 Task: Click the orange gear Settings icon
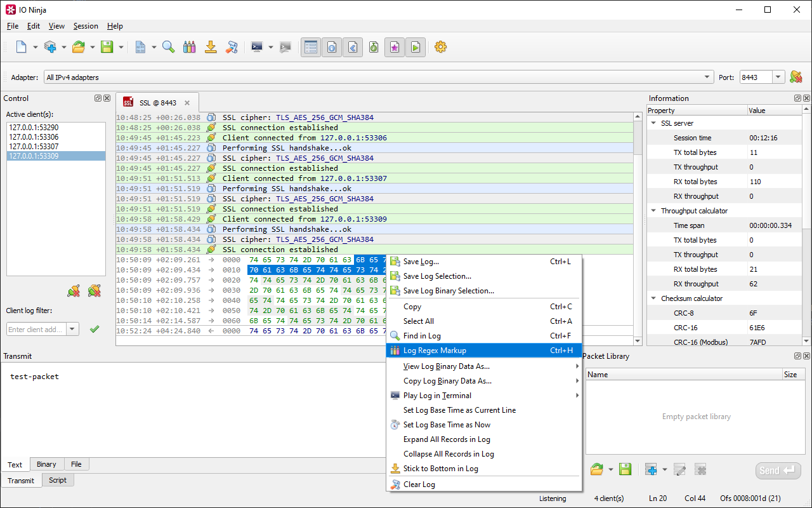tap(441, 47)
